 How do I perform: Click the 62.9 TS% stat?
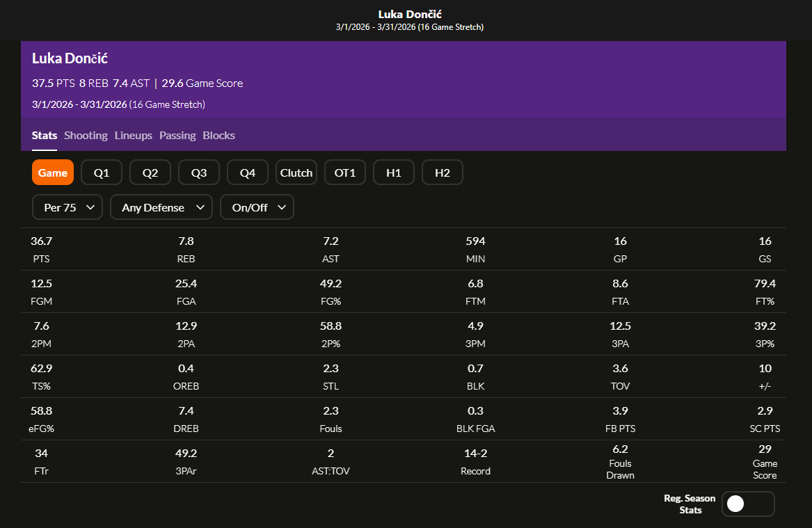click(42, 377)
